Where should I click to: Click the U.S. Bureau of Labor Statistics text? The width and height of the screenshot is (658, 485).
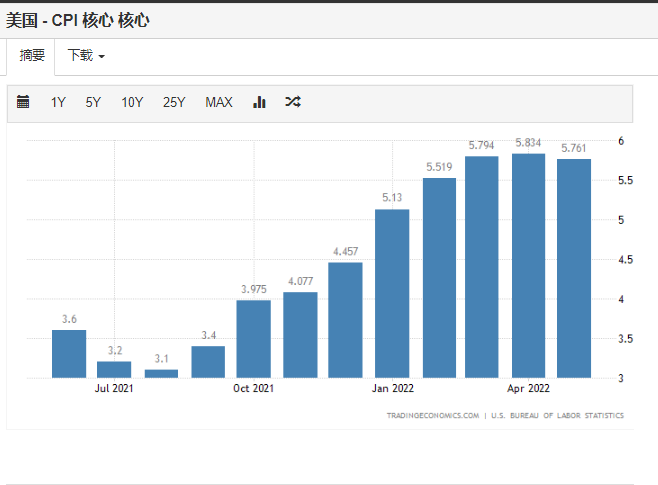click(557, 415)
